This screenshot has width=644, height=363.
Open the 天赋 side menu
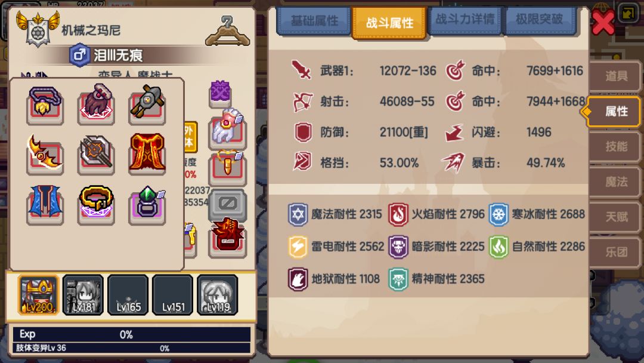615,217
